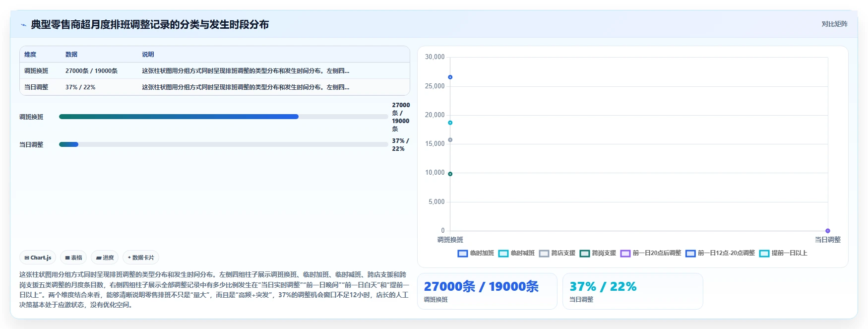Click the 调班换班 label beside the progress bar
The height and width of the screenshot is (329, 868).
(31, 117)
